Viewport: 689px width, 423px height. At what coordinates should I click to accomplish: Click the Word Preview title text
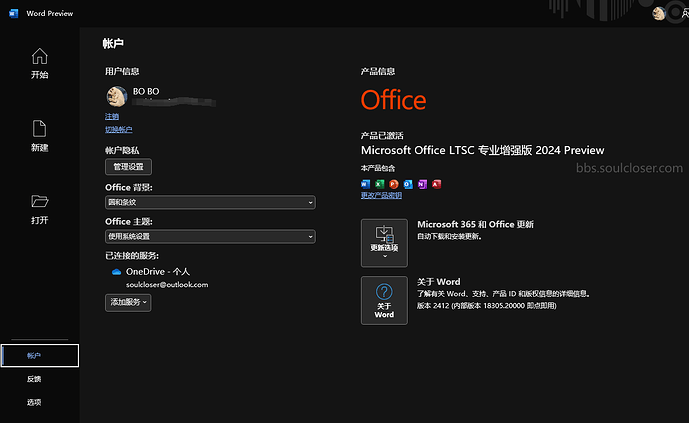click(50, 14)
